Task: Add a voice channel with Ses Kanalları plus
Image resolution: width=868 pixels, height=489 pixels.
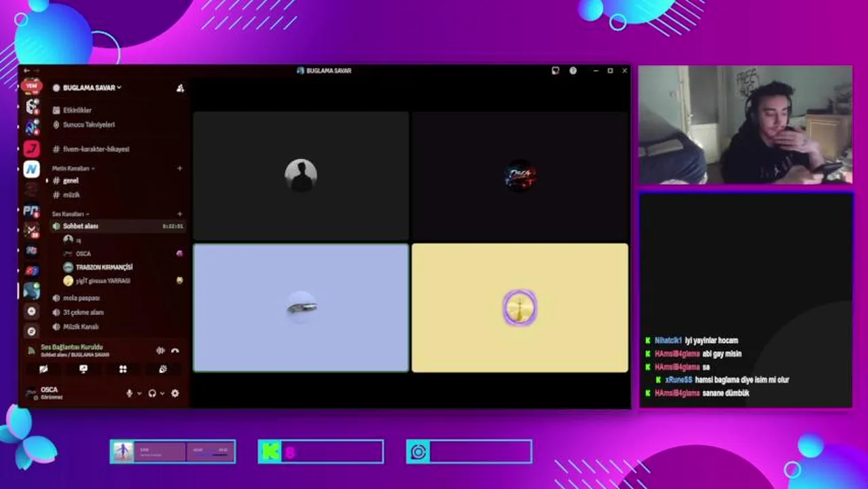Action: pos(180,214)
